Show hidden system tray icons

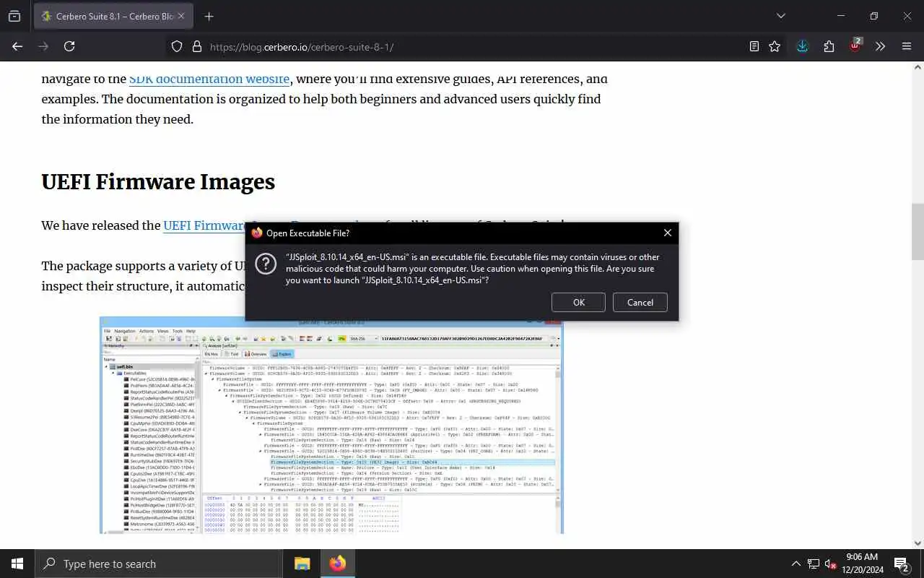click(x=796, y=564)
